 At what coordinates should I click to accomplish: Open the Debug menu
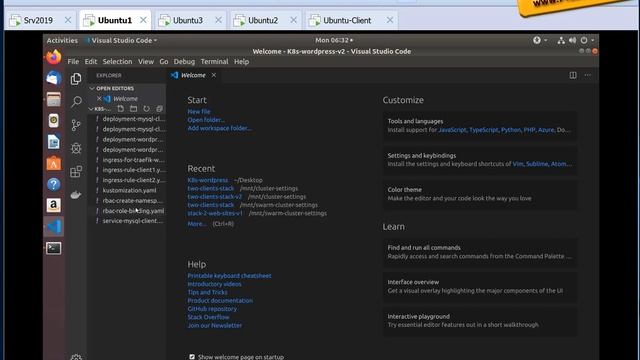(184, 62)
